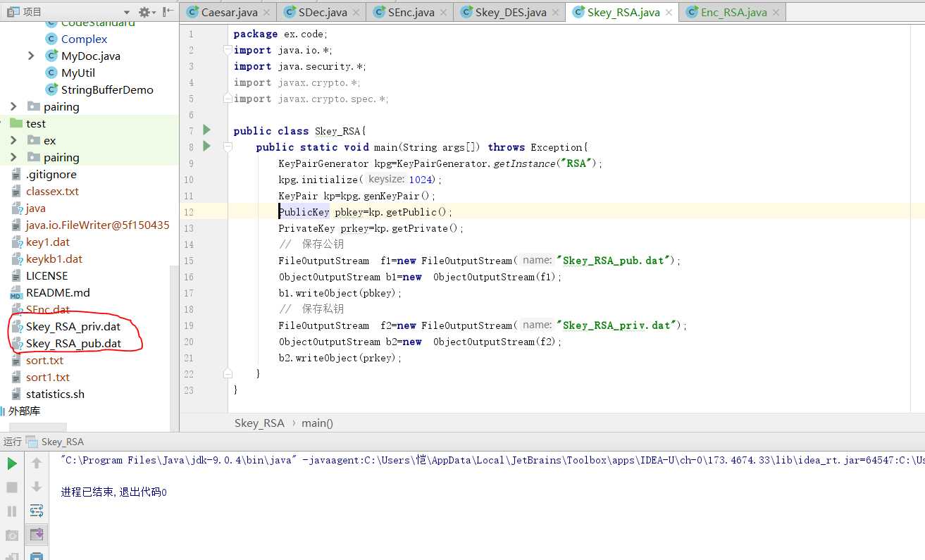Click "Skey_RSA_pub.dat" string on line 15

[x=614, y=260]
